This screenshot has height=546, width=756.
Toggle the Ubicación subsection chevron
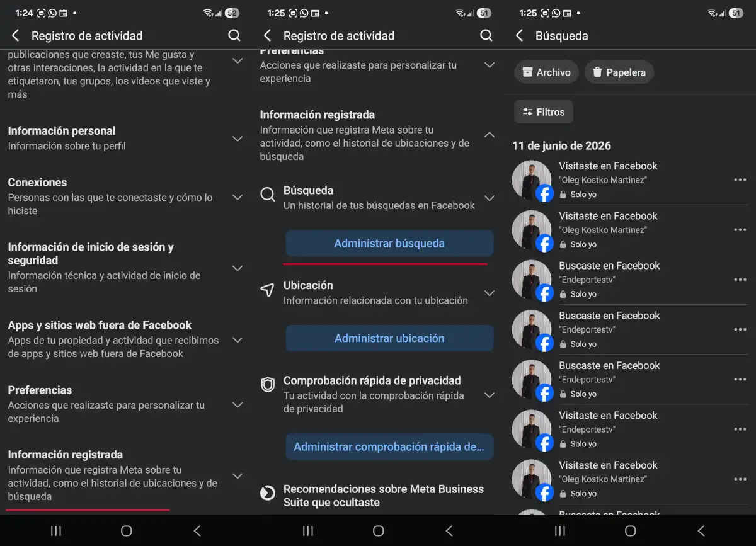[x=490, y=293]
